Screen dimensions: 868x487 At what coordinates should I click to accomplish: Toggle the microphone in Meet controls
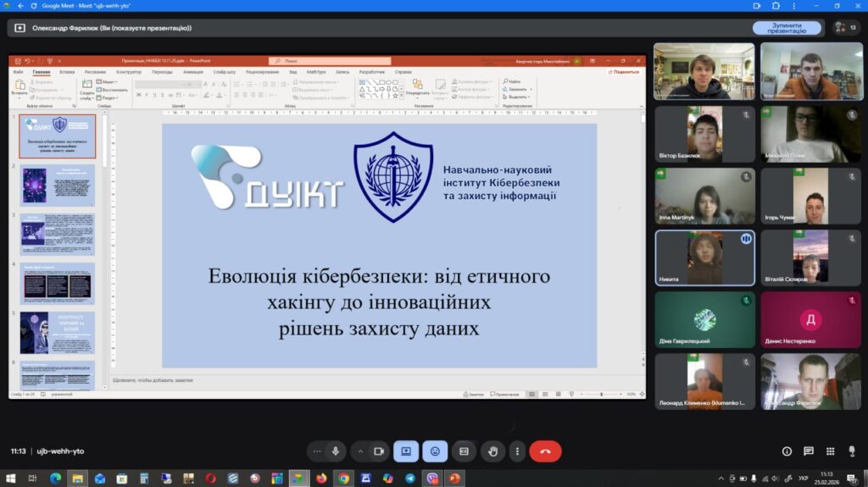click(336, 451)
